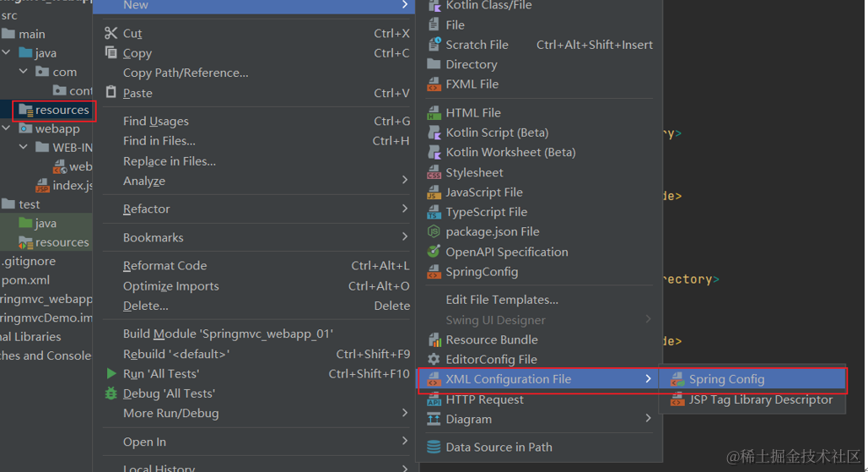Expand the Refactor submenu arrow
Screen dimensions: 868x472
(405, 209)
